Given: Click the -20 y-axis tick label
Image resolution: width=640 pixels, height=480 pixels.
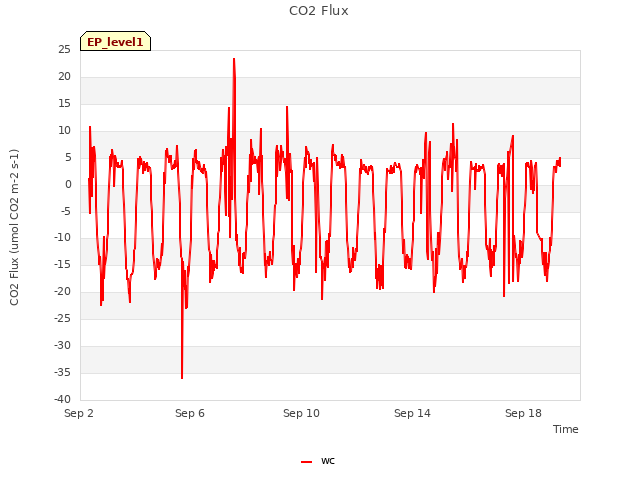Looking at the screenshot, I should (62, 291).
